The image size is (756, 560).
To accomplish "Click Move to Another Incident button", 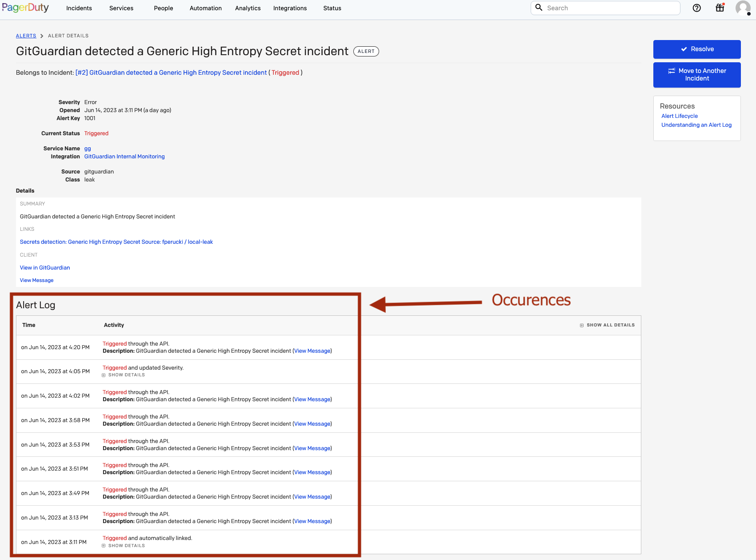I will pos(697,75).
